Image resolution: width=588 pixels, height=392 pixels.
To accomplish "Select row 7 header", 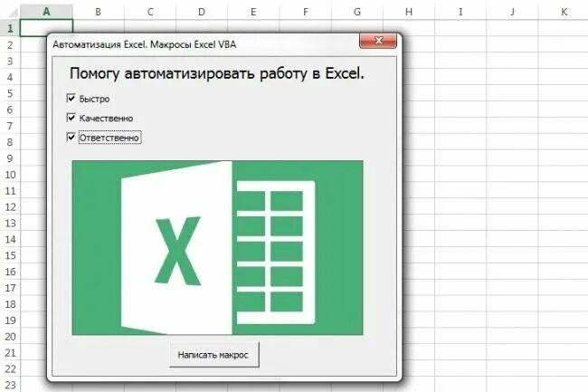I will tap(10, 126).
